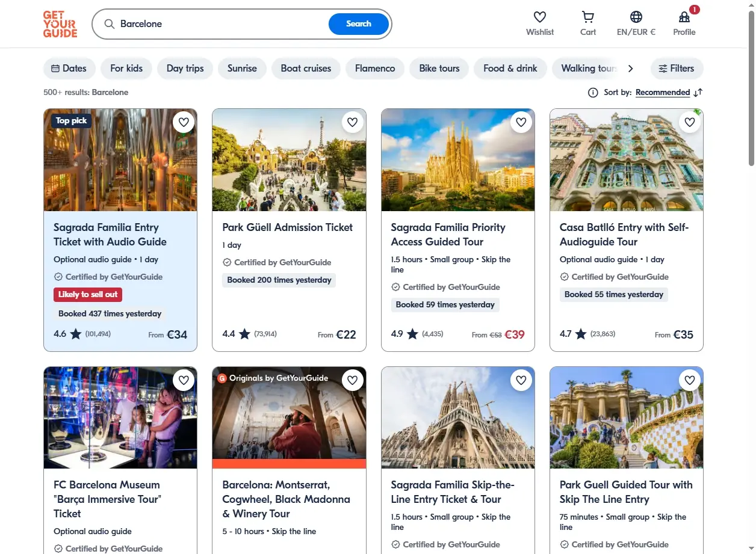Open the Dates filter chip
This screenshot has width=756, height=554.
coord(69,69)
